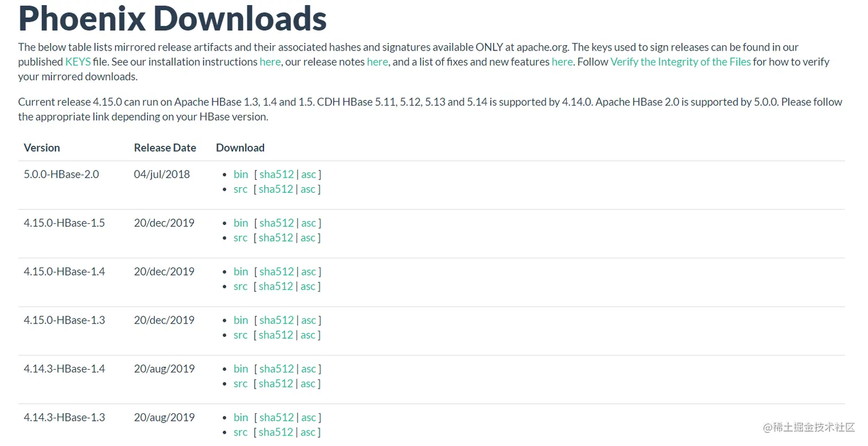Open bin asc for 4.14.3-HBase-1.4
Viewport: 868px width, 446px height.
point(308,369)
